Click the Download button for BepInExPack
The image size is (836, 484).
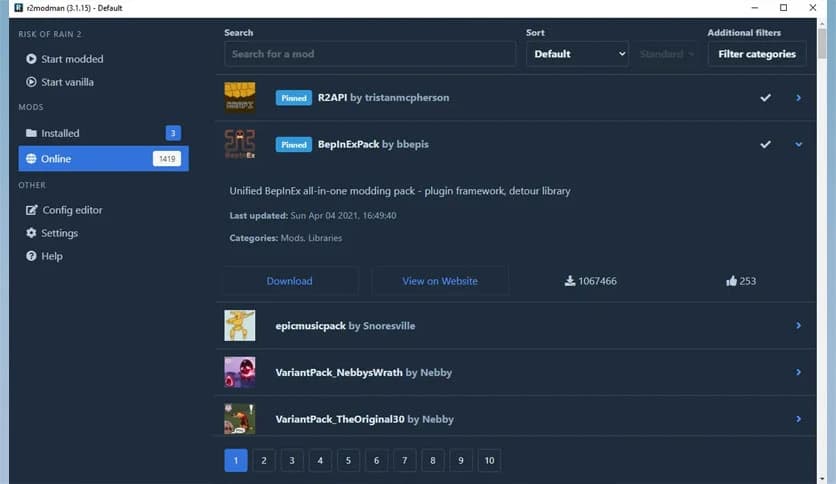click(290, 281)
